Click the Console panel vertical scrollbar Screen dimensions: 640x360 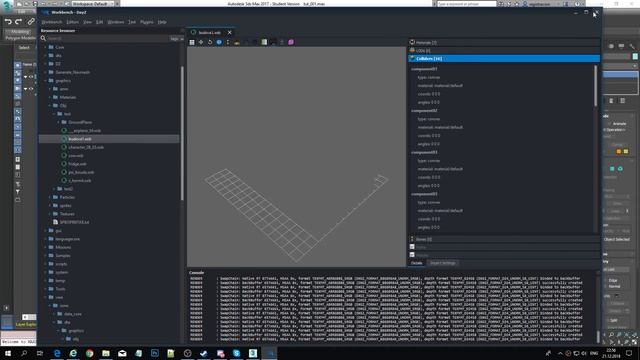[x=598, y=337]
